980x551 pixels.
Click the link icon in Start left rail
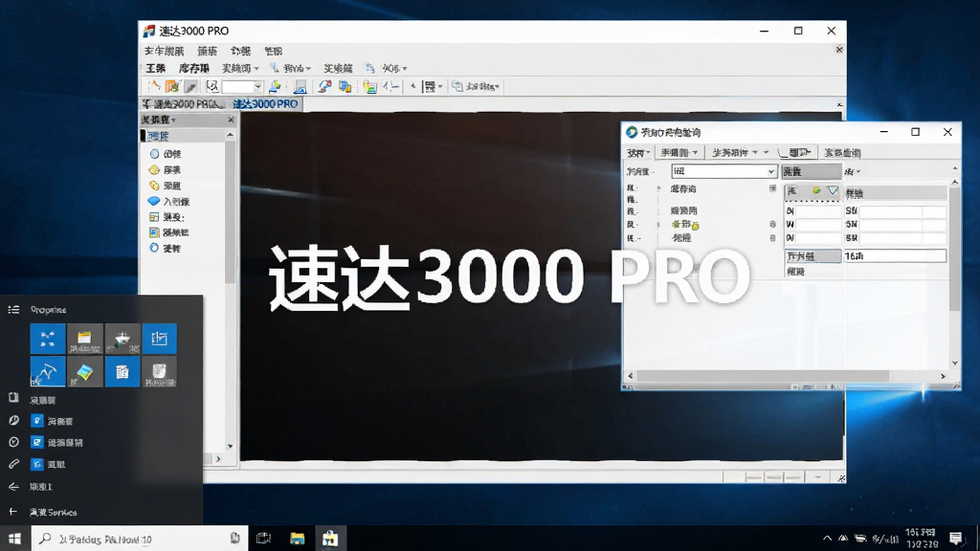point(13,464)
